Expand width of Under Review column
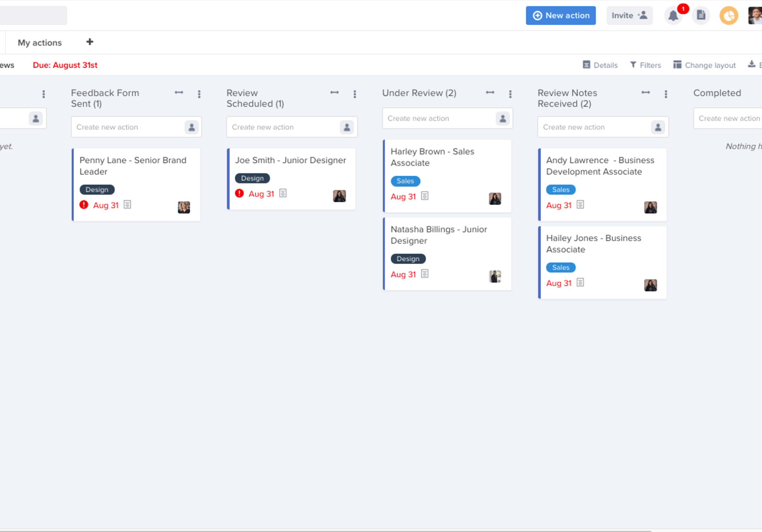Screen dimensions: 762x532 (x=490, y=92)
